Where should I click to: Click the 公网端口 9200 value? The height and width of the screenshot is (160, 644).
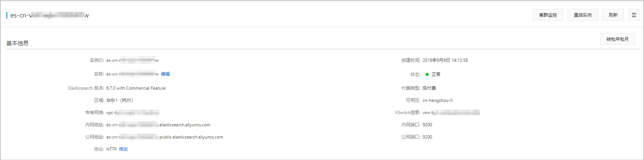point(427,137)
